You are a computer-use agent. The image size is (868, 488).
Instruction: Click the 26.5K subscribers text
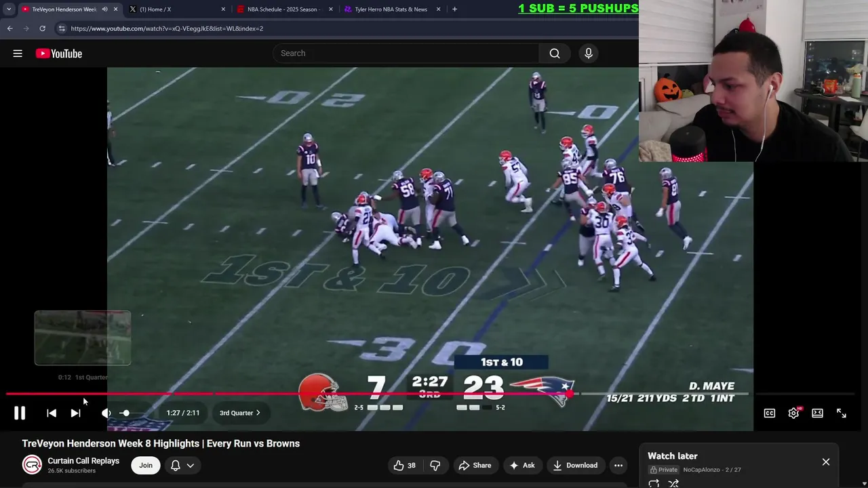(x=71, y=471)
